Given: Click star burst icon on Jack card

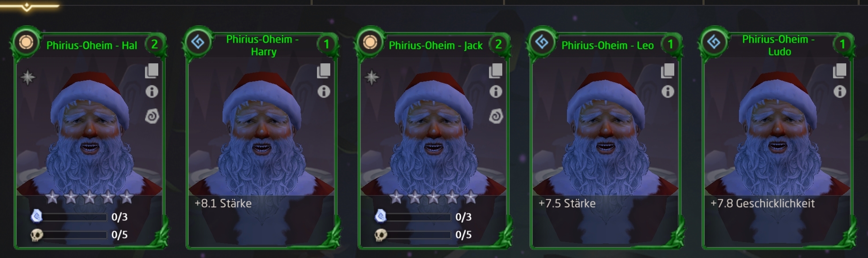Looking at the screenshot, I should [372, 77].
